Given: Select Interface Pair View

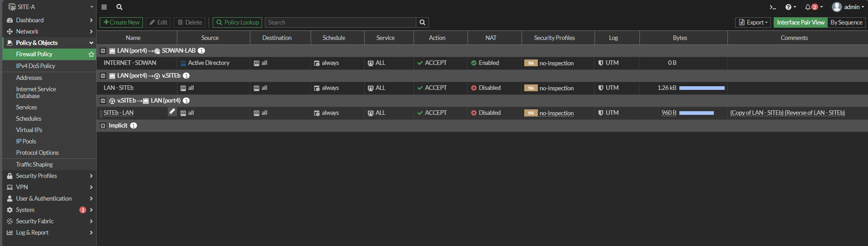Looking at the screenshot, I should (x=800, y=23).
